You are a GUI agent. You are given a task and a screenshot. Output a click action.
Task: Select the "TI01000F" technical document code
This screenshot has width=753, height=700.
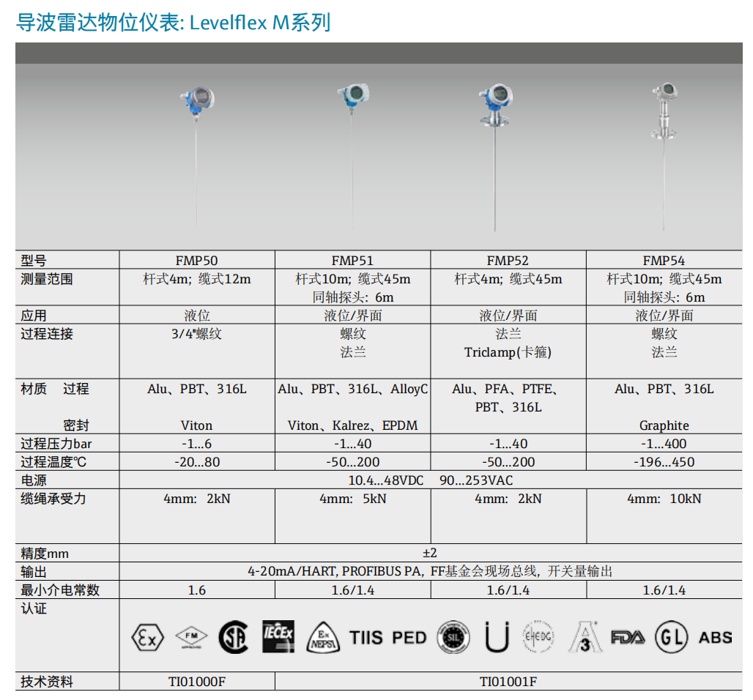[197, 682]
